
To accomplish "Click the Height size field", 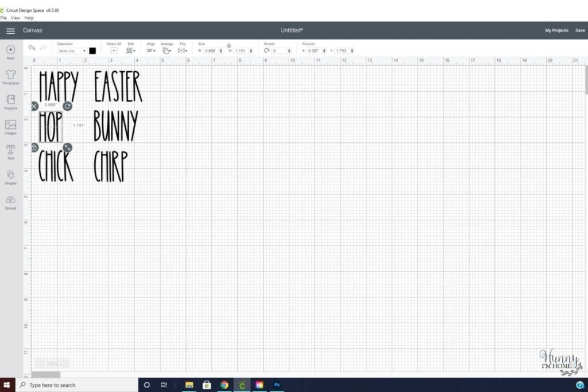I will pos(241,51).
